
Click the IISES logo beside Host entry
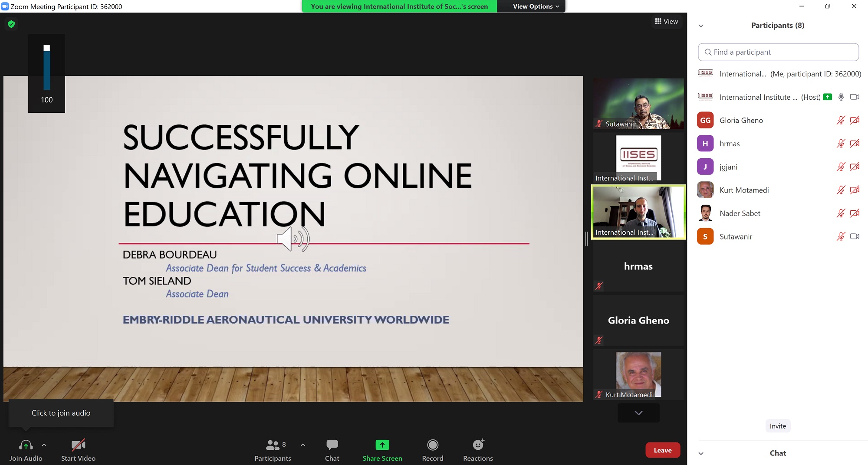point(705,97)
